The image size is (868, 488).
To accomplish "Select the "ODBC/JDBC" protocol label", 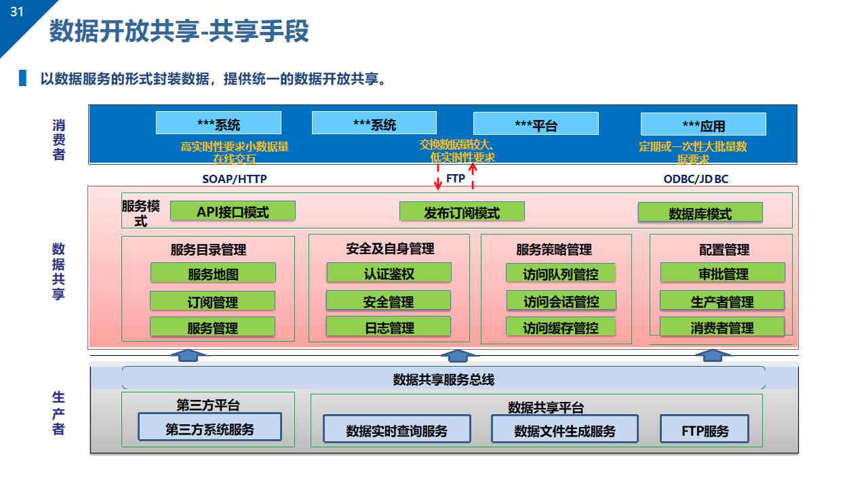I will click(696, 179).
